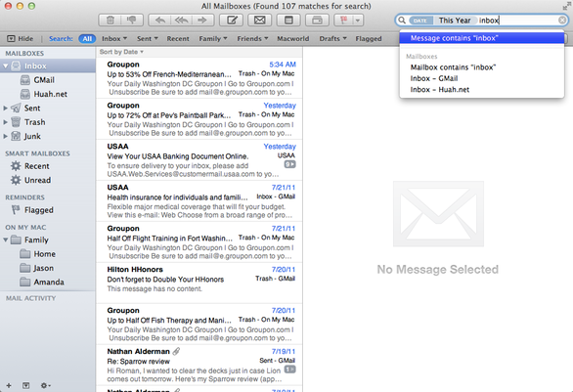The height and width of the screenshot is (392, 573).
Task: Click the show Mail Activity button
Action: [26, 385]
